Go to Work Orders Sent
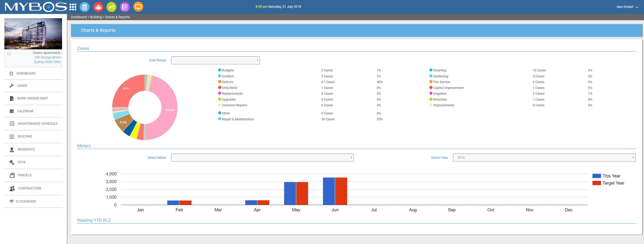Image resolution: width=644 pixels, height=244 pixels. pyautogui.click(x=32, y=98)
